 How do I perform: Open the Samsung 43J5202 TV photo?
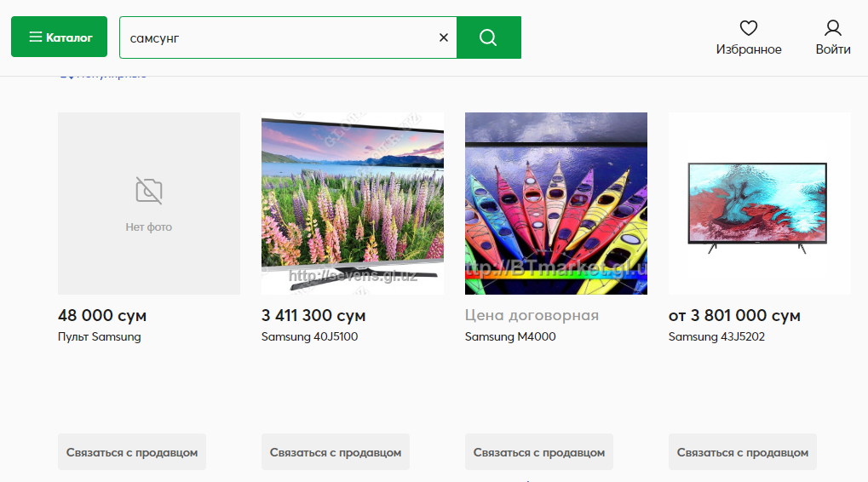760,204
